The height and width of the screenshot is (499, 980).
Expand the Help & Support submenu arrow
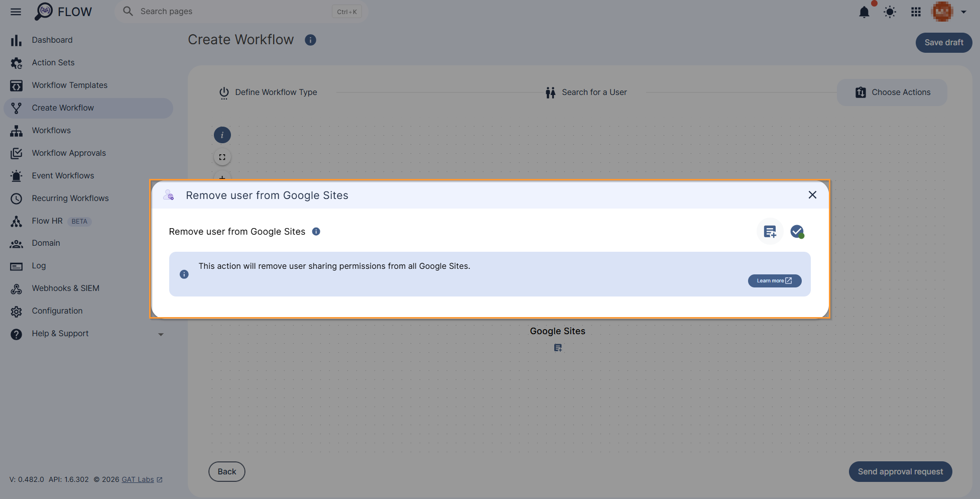tap(161, 334)
